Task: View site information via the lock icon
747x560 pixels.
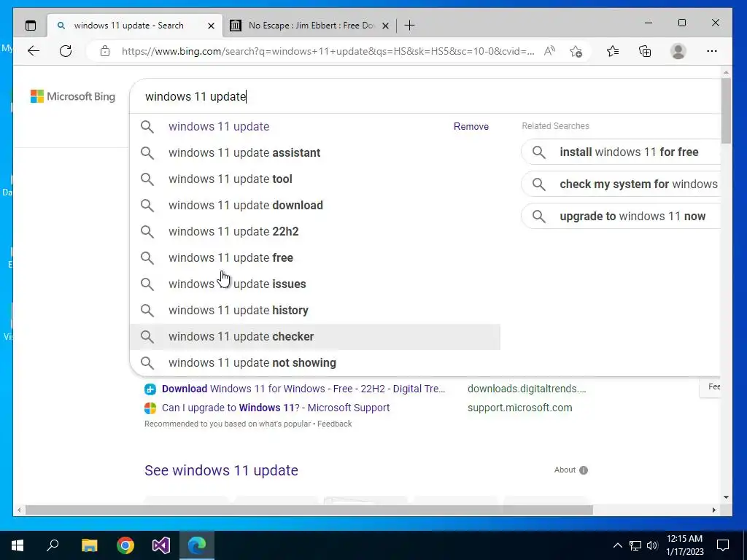Action: (x=105, y=51)
